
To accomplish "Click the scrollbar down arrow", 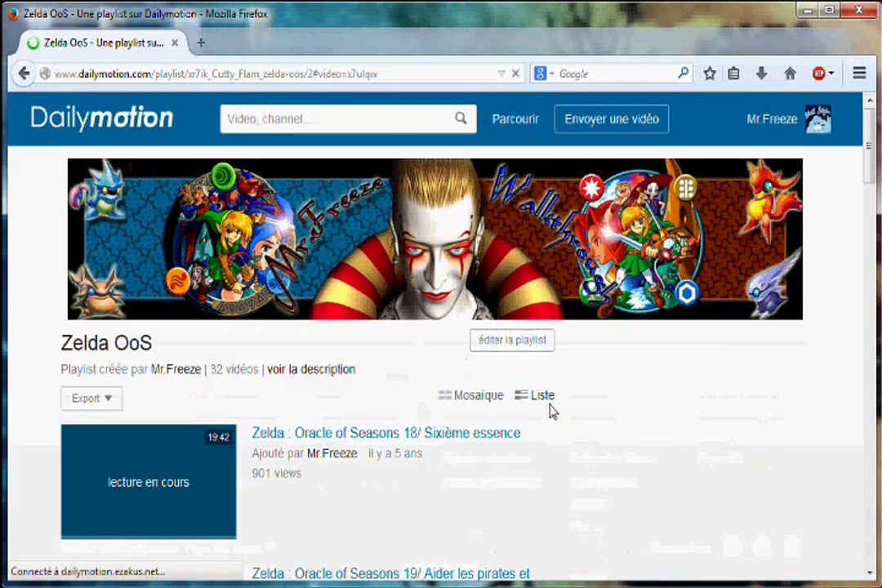I will [870, 572].
